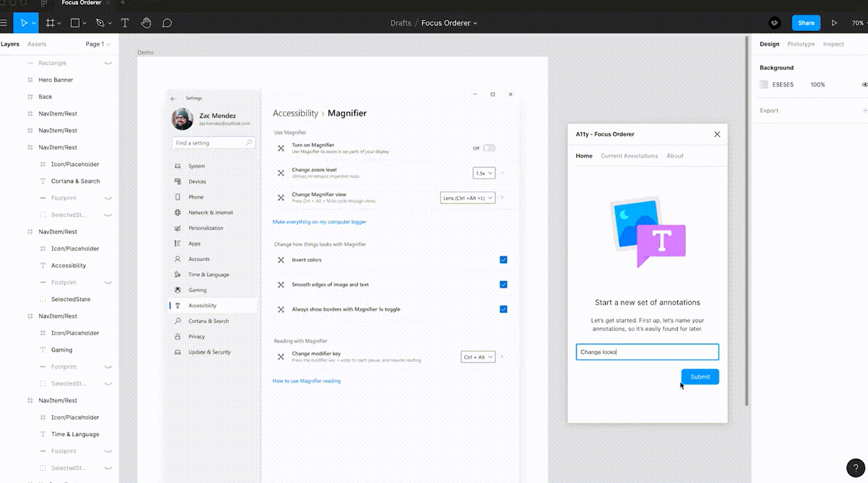Open Current Annotations tab in plugin
Screen dimensions: 868x483
[x=629, y=156]
